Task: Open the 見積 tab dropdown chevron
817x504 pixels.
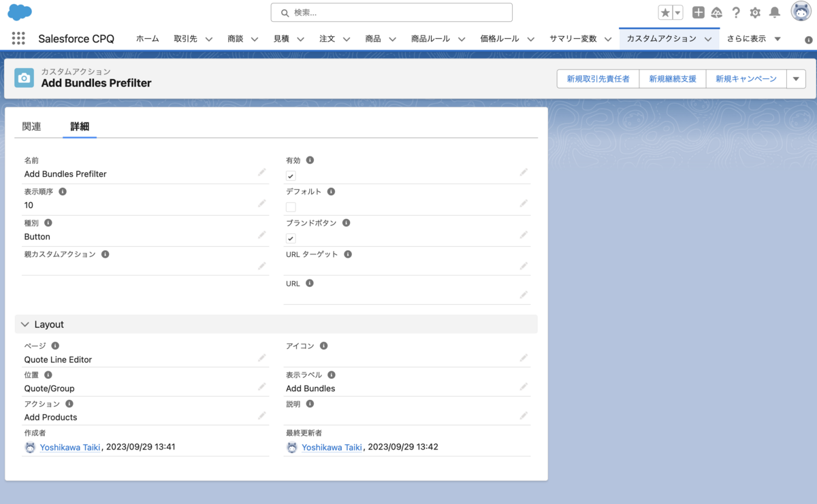Action: (300, 39)
